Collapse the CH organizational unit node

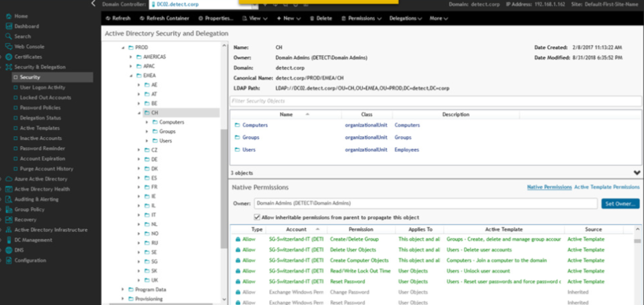pyautogui.click(x=139, y=113)
